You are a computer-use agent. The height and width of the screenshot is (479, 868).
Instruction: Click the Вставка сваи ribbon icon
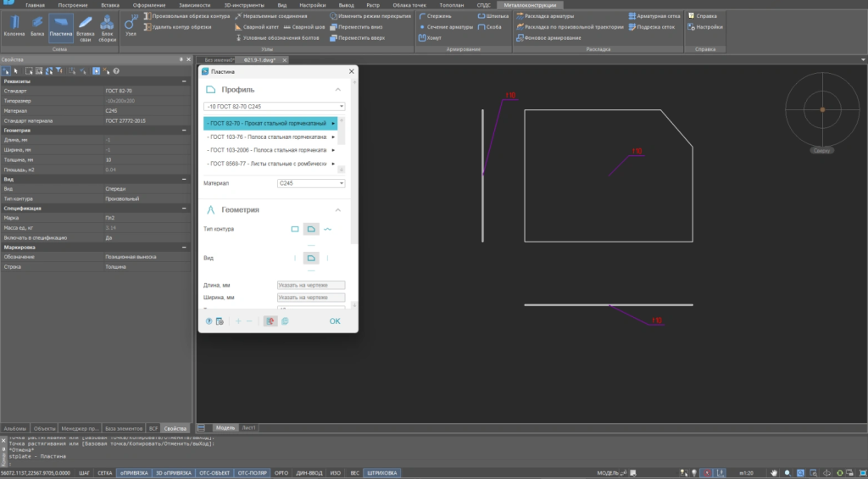click(85, 25)
